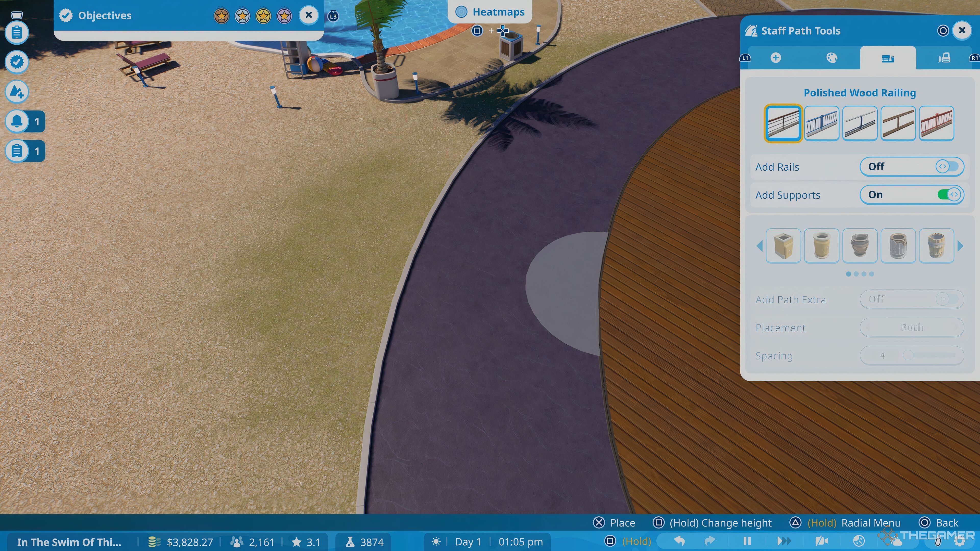This screenshot has width=980, height=551.
Task: Toggle the Objectives panel visibility
Action: pyautogui.click(x=308, y=15)
